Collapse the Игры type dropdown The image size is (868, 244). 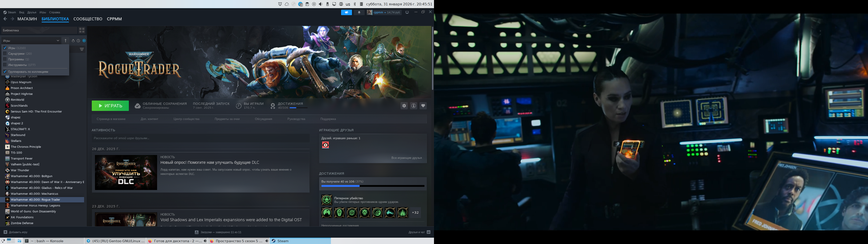point(58,41)
